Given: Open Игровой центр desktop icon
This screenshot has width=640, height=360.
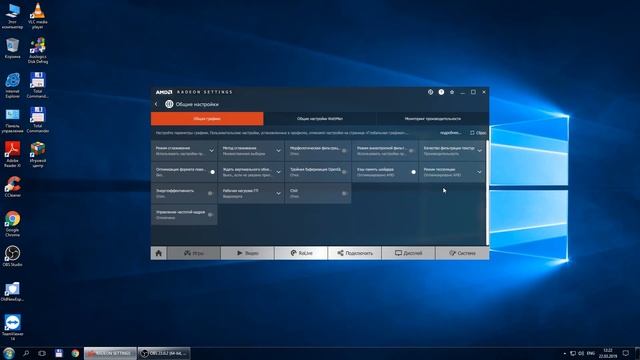Looking at the screenshot, I should click(x=38, y=155).
